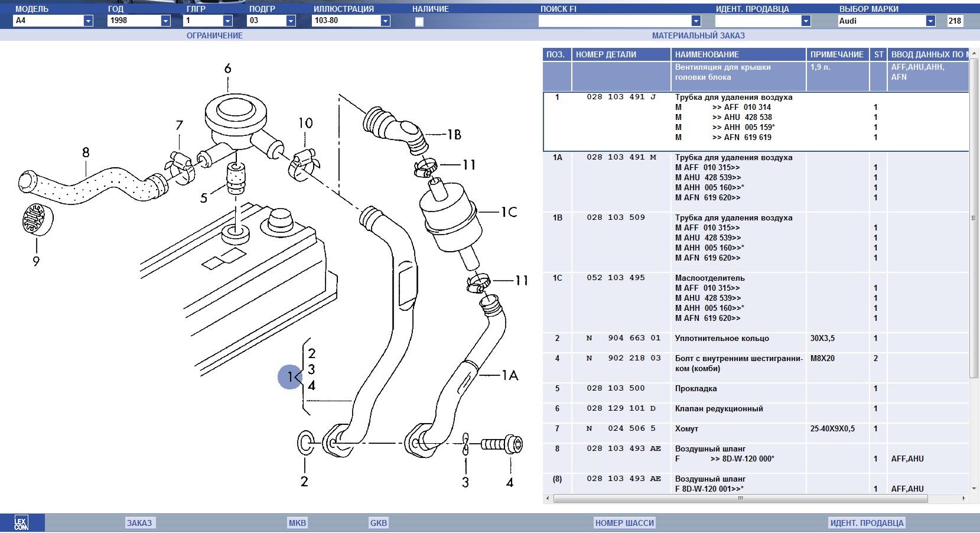980x533 pixels.
Task: Click callout number 10 in the diagram
Action: click(x=305, y=123)
